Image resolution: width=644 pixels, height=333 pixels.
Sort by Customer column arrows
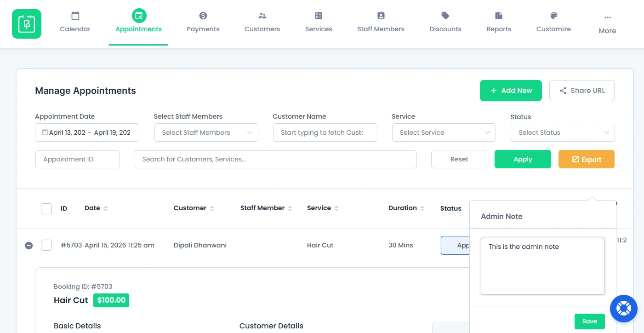pos(212,208)
